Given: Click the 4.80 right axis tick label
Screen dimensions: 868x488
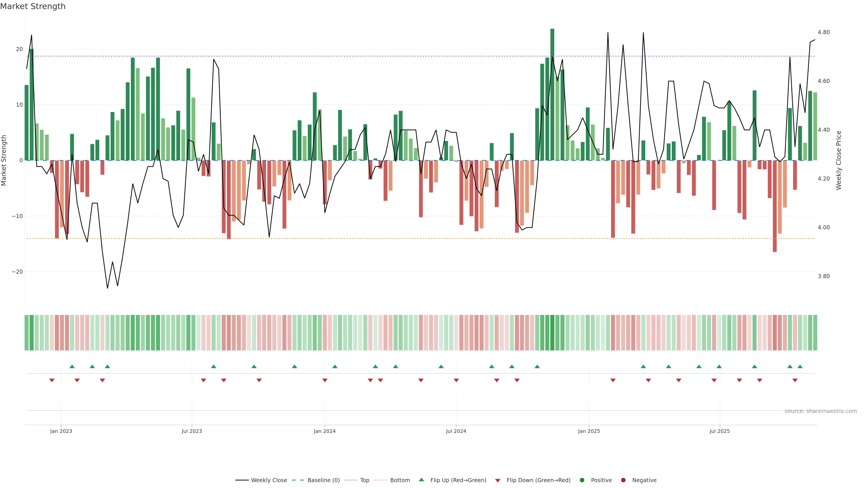Looking at the screenshot, I should [823, 32].
